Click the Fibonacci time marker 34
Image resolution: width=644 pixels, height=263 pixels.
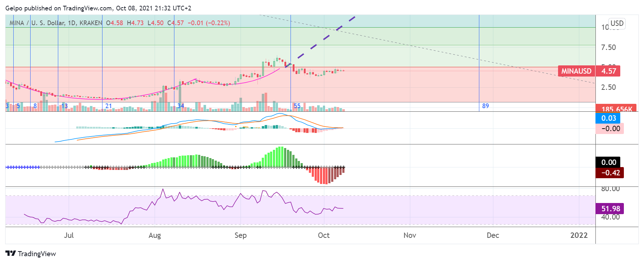(181, 106)
